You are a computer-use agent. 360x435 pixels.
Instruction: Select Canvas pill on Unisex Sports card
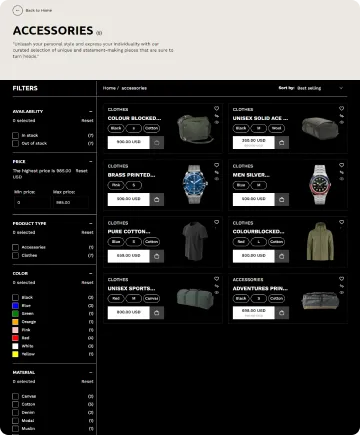click(151, 298)
